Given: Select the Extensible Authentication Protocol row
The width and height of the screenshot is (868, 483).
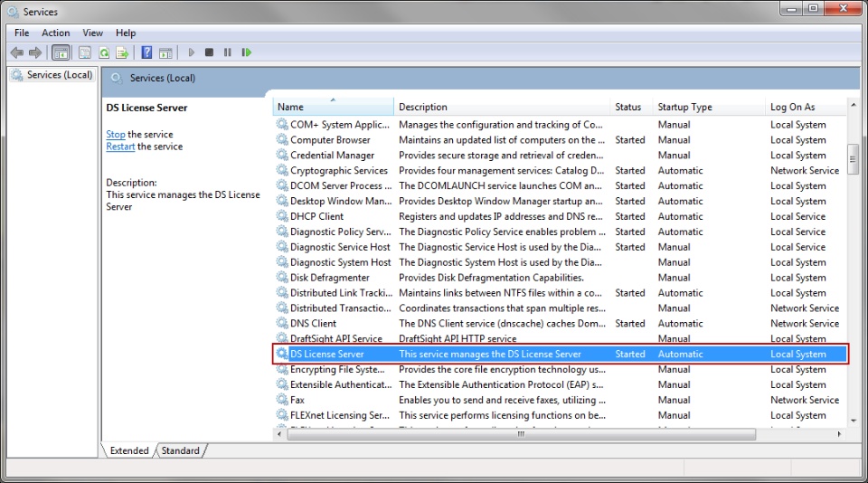Looking at the screenshot, I should 561,384.
